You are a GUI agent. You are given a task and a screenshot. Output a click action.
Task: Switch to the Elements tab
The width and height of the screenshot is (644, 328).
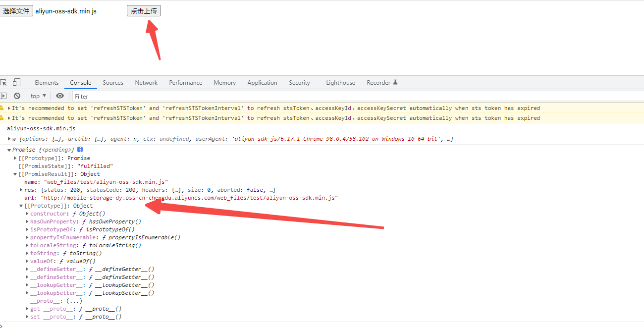[x=47, y=83]
